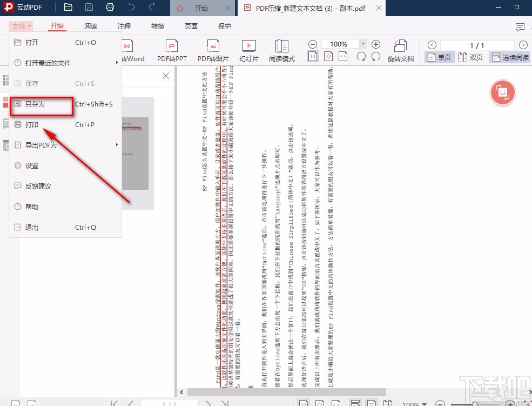The width and height of the screenshot is (532, 406).
Task: Open comments panel icon at top right
Action: coord(520,27)
